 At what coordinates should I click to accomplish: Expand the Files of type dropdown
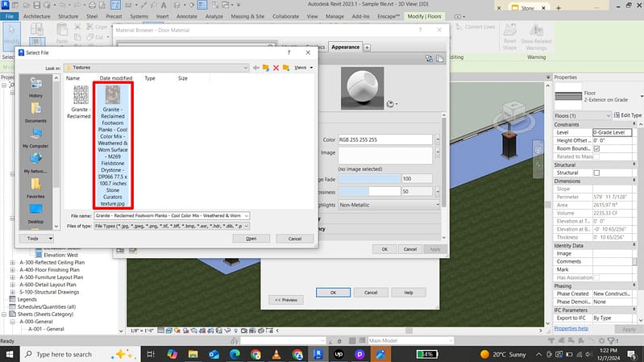pos(246,227)
